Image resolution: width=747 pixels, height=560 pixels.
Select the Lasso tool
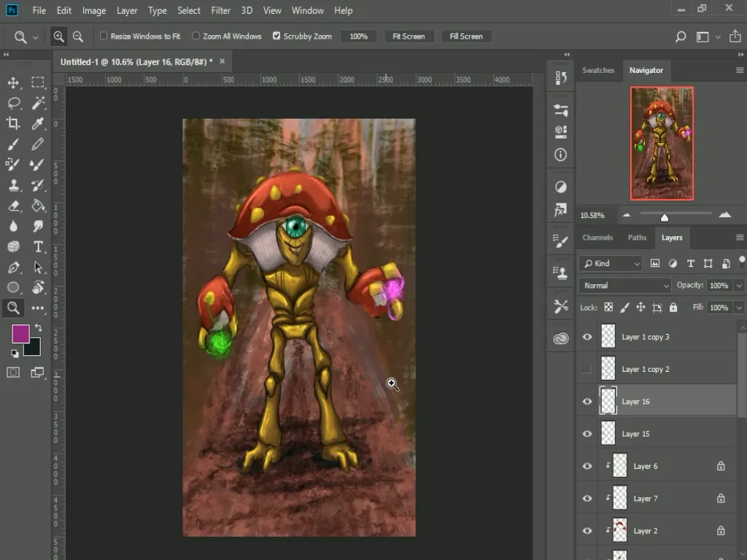click(13, 103)
